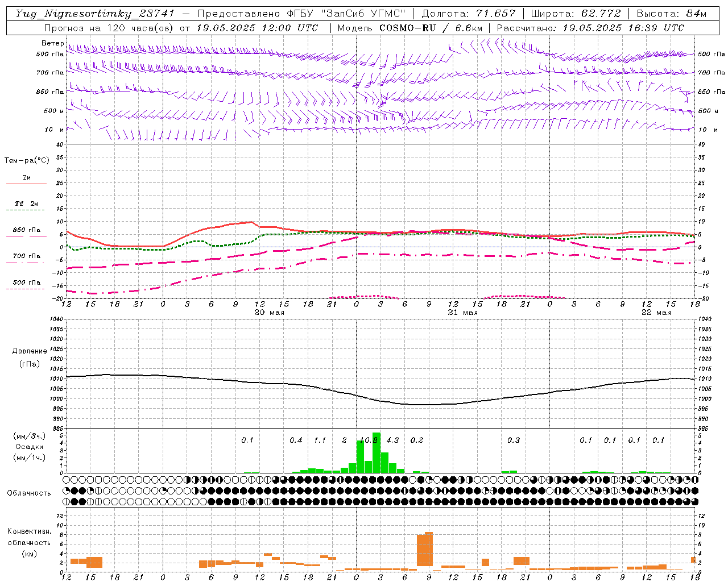
Task: Click the Ветер wind panel label
Action: pos(52,43)
